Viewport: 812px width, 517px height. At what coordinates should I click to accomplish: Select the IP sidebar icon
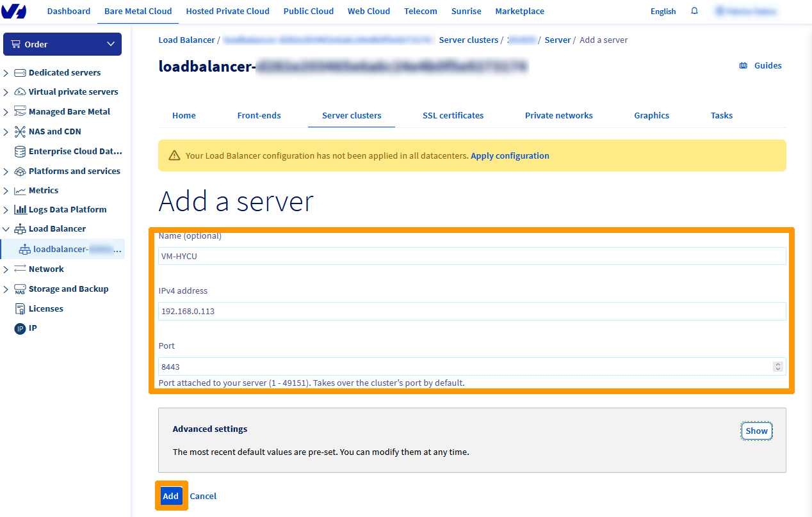click(x=19, y=328)
